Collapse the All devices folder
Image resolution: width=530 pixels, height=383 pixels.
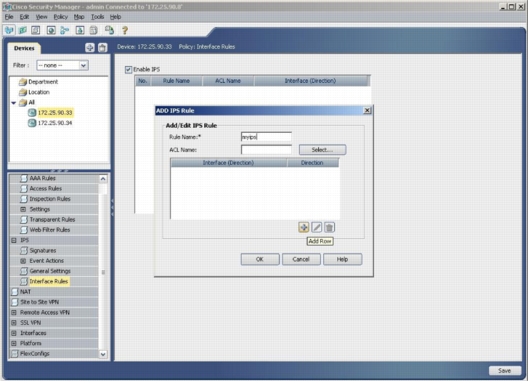(x=14, y=103)
